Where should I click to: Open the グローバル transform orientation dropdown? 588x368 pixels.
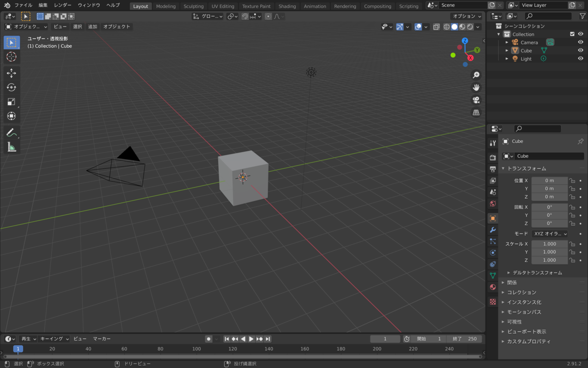(207, 16)
